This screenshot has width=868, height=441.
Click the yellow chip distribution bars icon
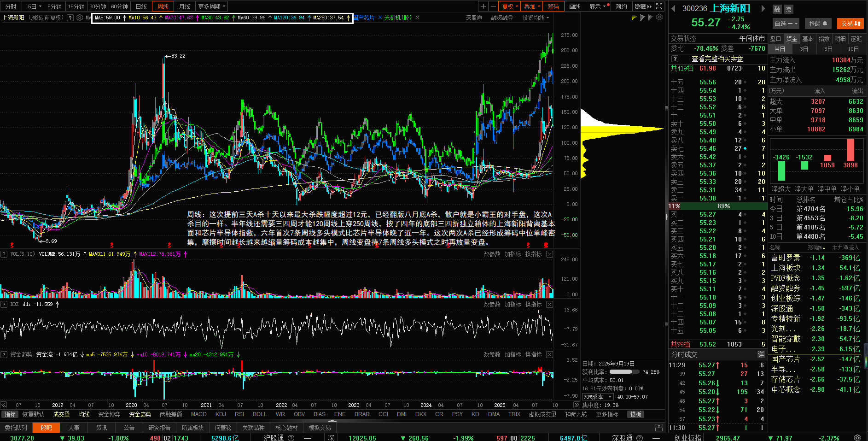634,18
